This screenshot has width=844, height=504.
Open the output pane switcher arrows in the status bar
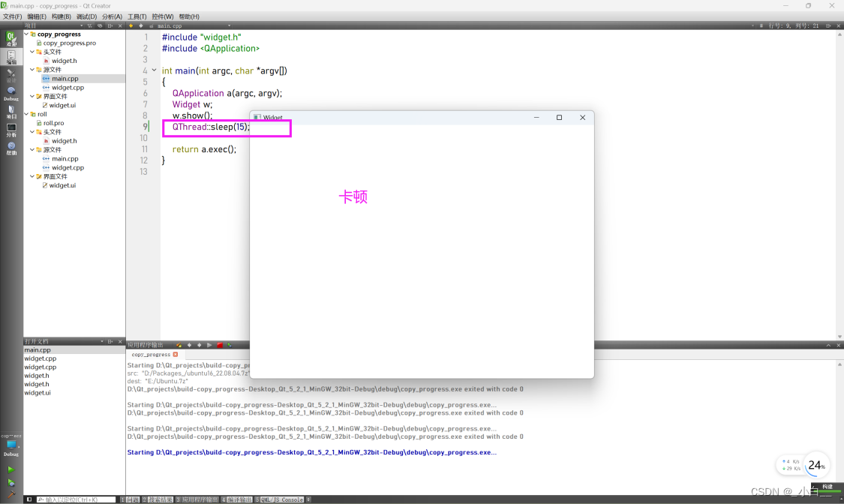click(308, 499)
